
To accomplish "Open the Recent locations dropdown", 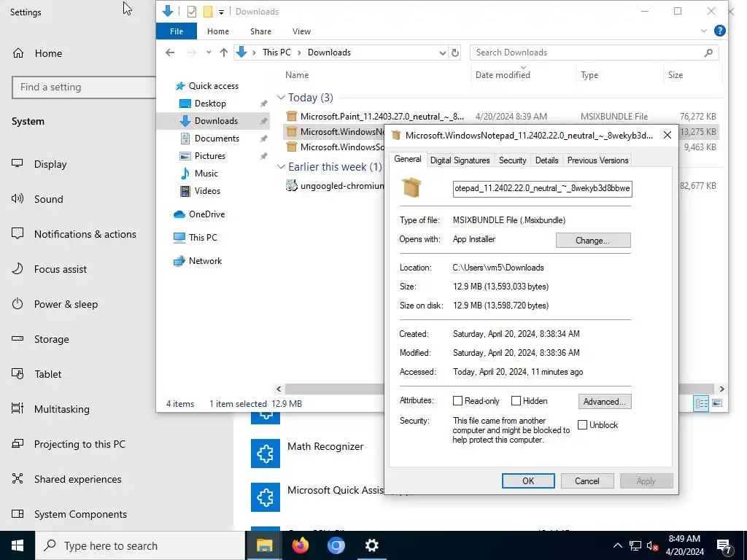I will pos(209,52).
